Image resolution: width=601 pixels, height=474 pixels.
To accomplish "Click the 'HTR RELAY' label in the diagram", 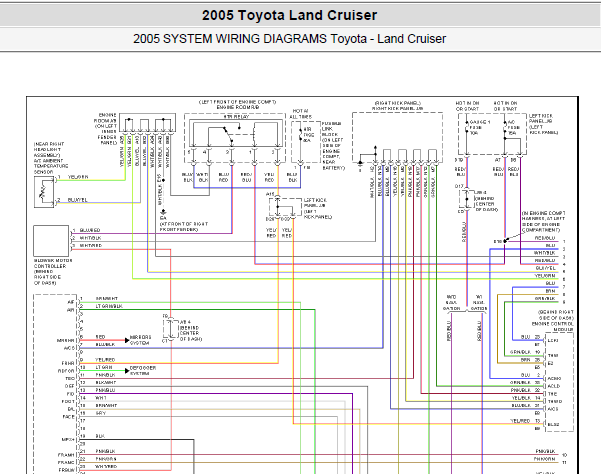I will pyautogui.click(x=236, y=116).
